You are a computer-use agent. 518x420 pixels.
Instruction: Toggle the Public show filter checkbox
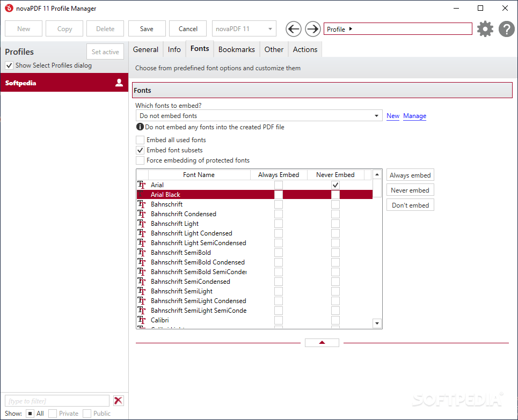coord(87,414)
